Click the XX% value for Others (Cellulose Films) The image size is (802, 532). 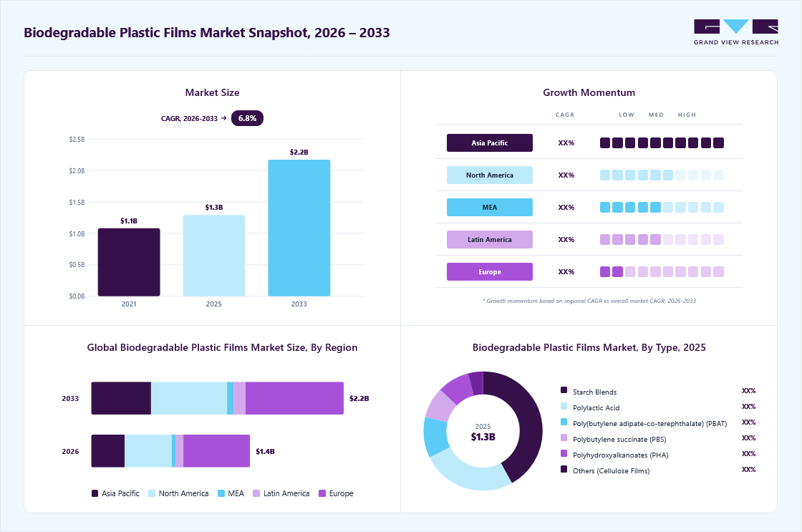(749, 470)
